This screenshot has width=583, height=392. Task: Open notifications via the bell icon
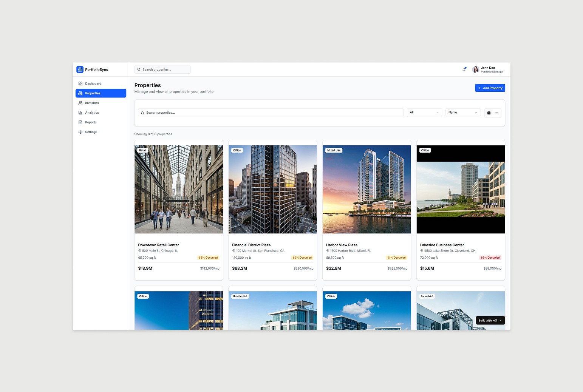point(464,69)
